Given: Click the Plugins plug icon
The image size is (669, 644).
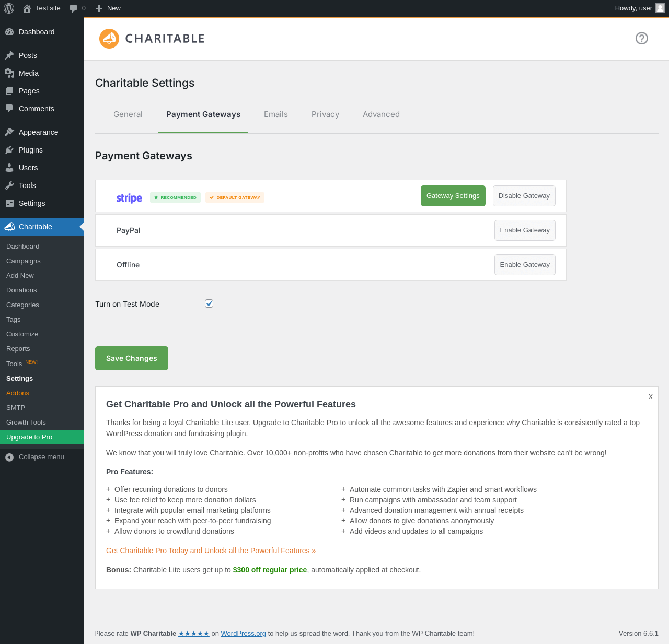Looking at the screenshot, I should click(9, 150).
